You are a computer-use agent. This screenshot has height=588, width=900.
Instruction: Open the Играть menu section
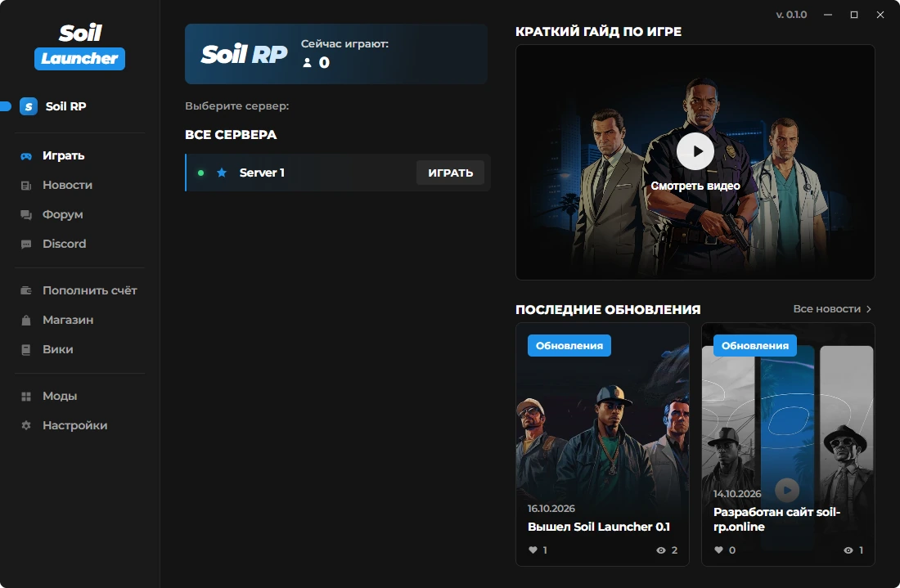63,156
